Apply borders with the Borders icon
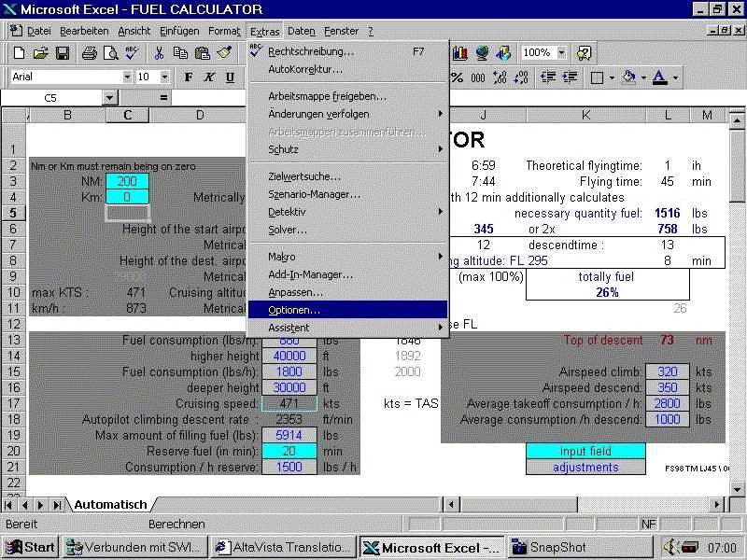This screenshot has height=560, width=747. point(597,77)
